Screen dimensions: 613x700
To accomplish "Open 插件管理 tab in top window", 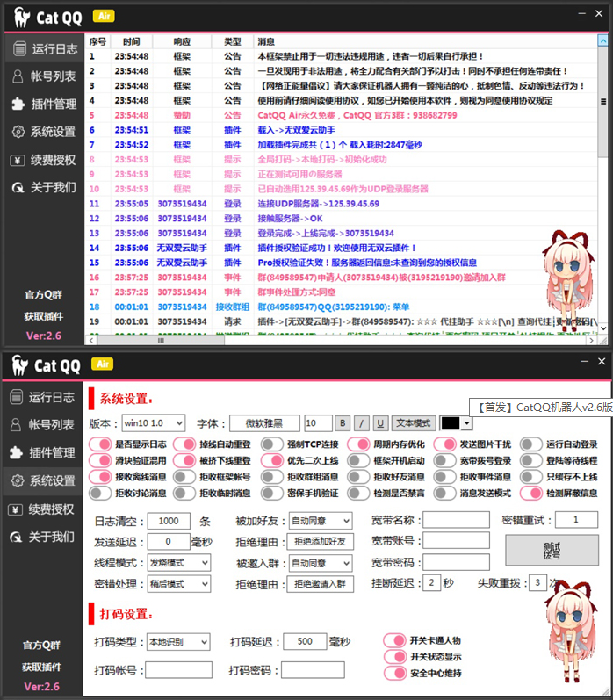I will 44,104.
